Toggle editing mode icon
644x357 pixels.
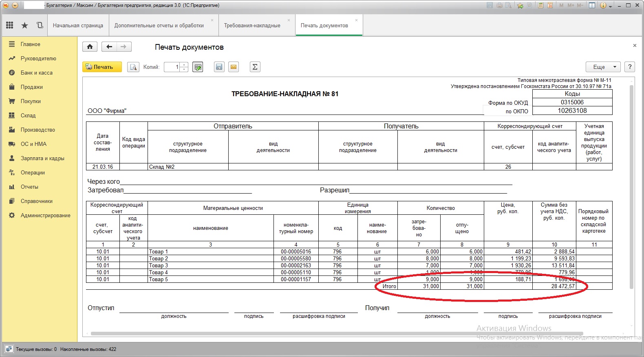click(x=198, y=67)
